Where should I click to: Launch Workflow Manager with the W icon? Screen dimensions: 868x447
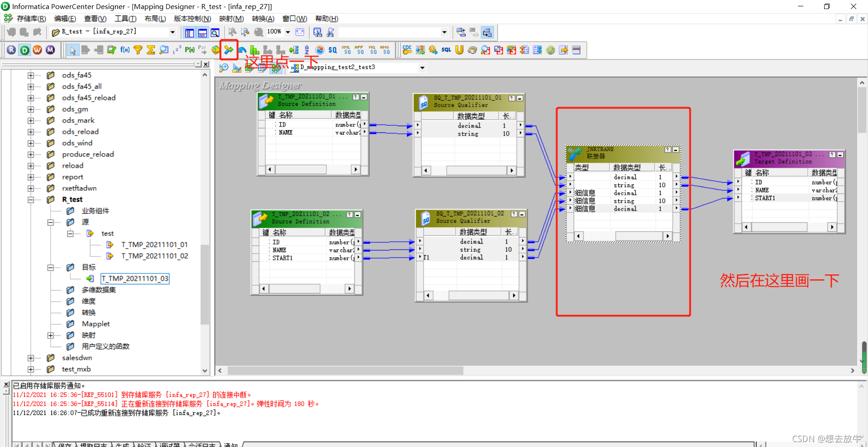(37, 50)
